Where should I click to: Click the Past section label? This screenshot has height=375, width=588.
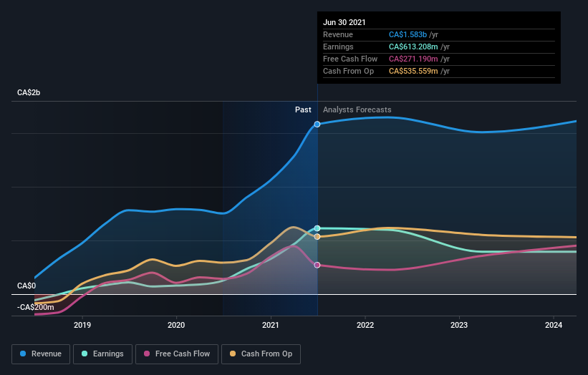303,109
